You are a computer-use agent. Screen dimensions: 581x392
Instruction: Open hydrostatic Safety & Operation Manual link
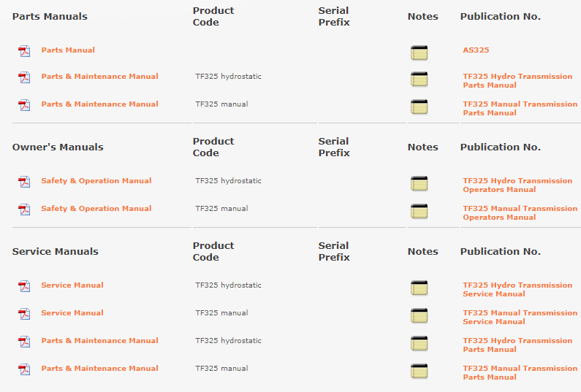[96, 181]
